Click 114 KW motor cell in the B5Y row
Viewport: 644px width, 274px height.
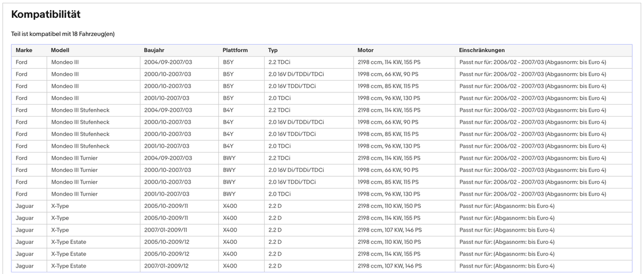[x=389, y=62]
